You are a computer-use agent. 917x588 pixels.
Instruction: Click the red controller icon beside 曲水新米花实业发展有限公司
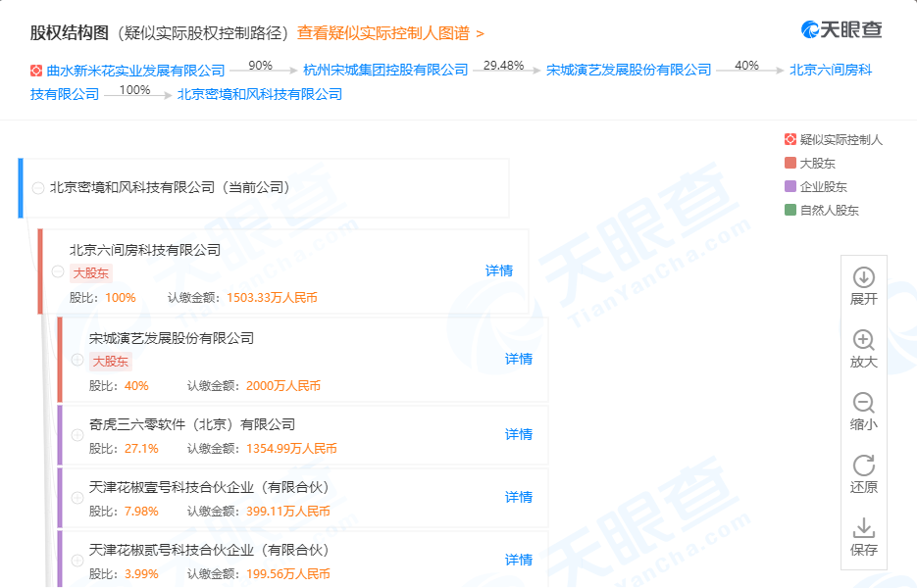tap(36, 71)
